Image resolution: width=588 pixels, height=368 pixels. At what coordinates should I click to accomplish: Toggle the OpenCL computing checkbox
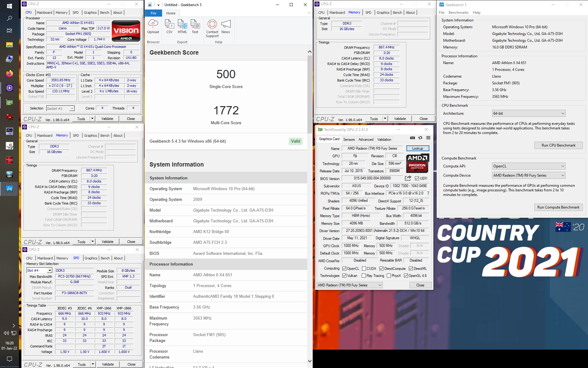345,268
